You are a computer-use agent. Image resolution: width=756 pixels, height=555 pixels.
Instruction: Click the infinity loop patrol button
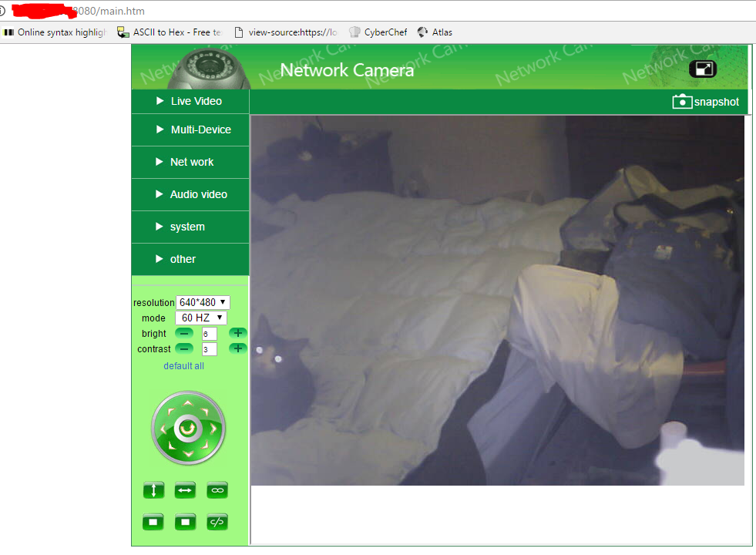(x=217, y=490)
